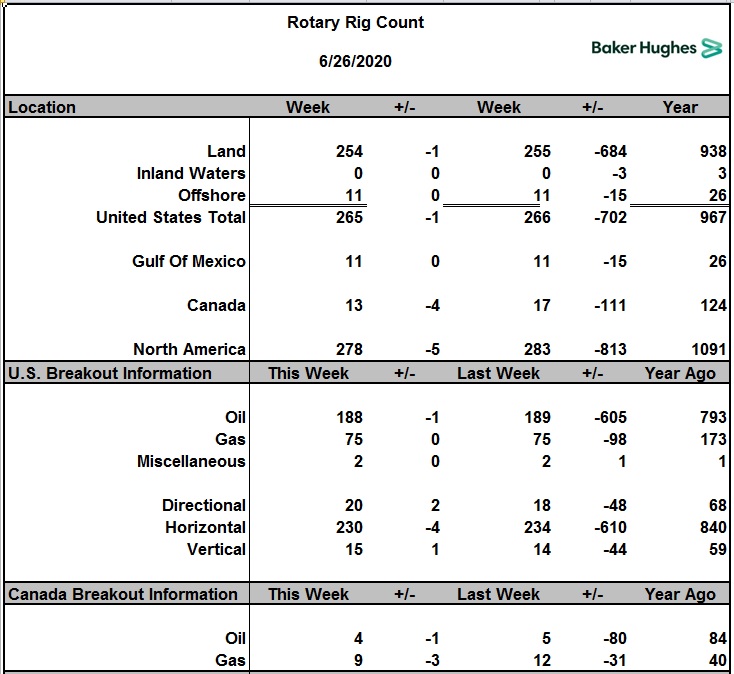Click the Rotary Rig Count title
The image size is (734, 674).
pyautogui.click(x=355, y=23)
